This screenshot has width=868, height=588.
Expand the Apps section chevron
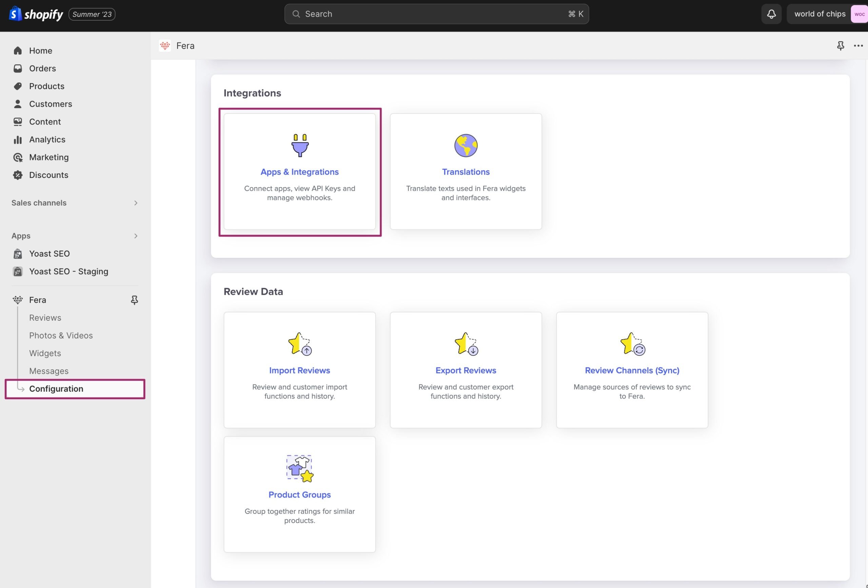pyautogui.click(x=136, y=236)
